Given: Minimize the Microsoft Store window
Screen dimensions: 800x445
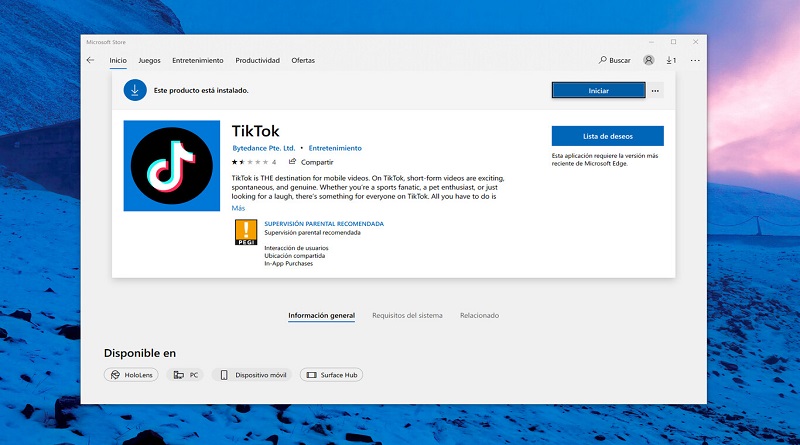Looking at the screenshot, I should pos(651,42).
